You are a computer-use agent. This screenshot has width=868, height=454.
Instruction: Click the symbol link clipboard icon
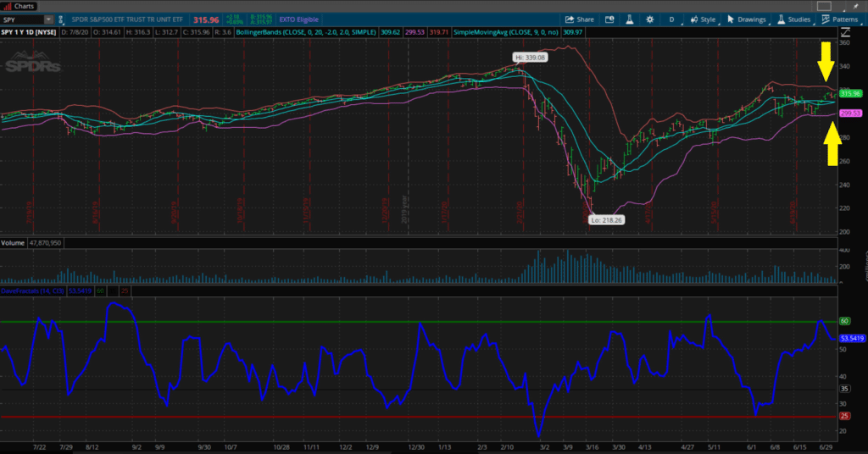61,20
